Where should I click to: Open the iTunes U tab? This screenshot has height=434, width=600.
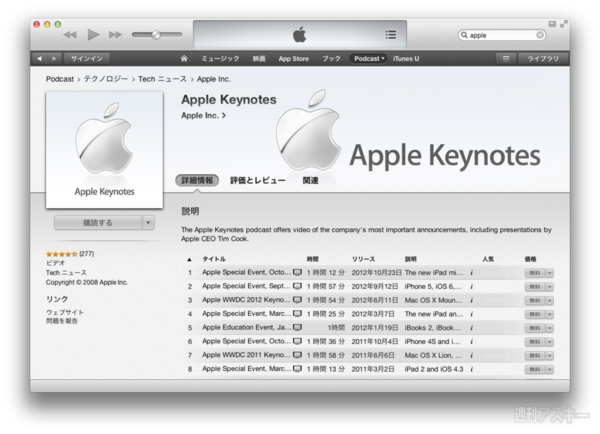pyautogui.click(x=406, y=59)
